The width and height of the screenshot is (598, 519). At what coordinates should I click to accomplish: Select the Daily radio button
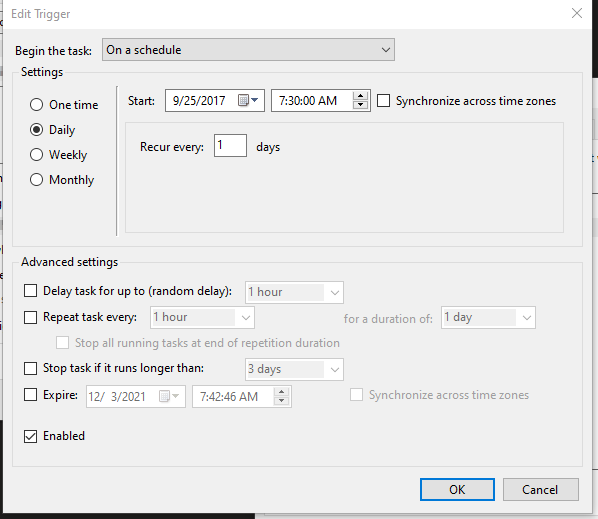click(x=36, y=130)
